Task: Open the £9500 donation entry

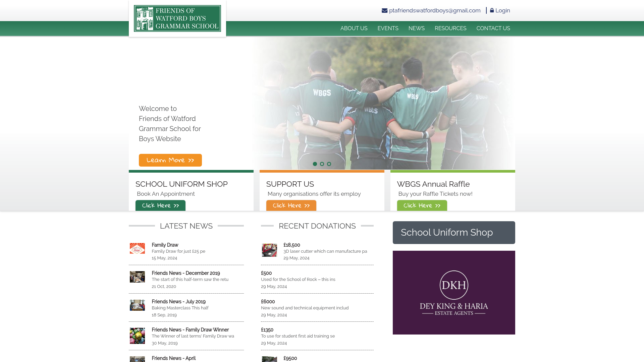Action: 290,358
